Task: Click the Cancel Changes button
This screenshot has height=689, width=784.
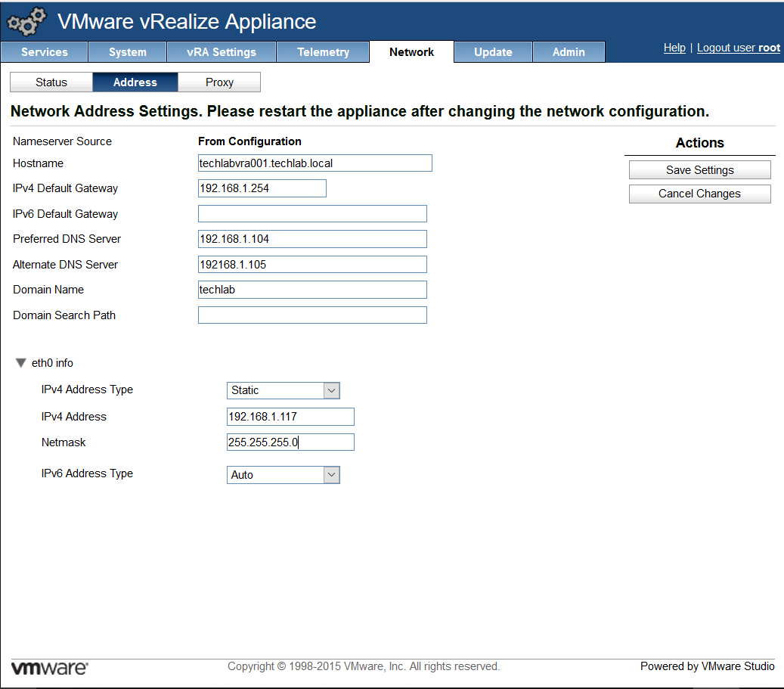Action: tap(699, 194)
